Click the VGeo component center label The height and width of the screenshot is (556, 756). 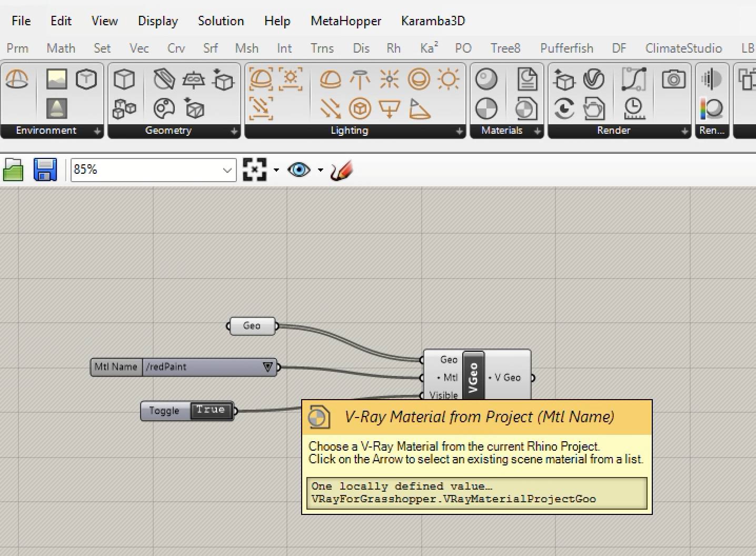click(x=473, y=376)
